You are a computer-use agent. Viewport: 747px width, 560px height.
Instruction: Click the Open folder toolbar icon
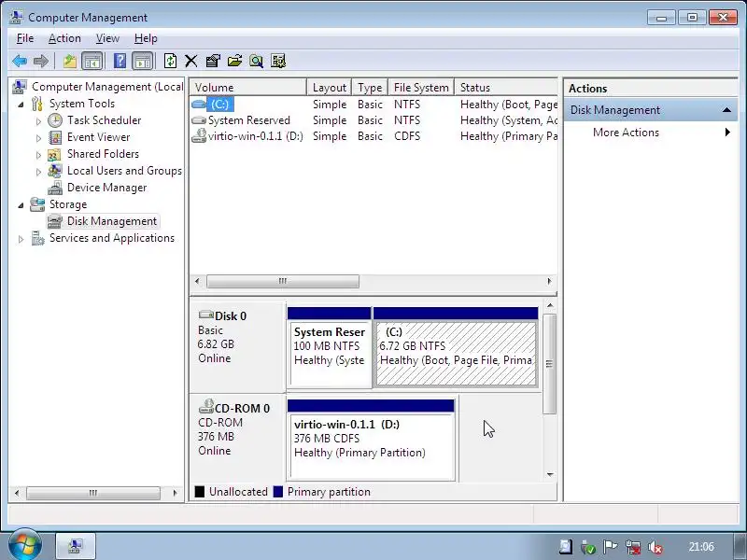(x=234, y=61)
